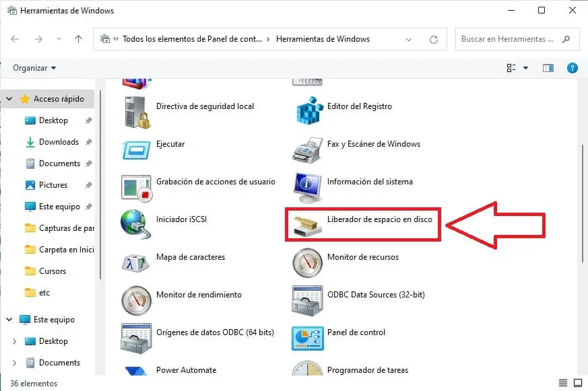Select the Este equipo root node
Viewport: 588px width, 391px height.
click(54, 320)
